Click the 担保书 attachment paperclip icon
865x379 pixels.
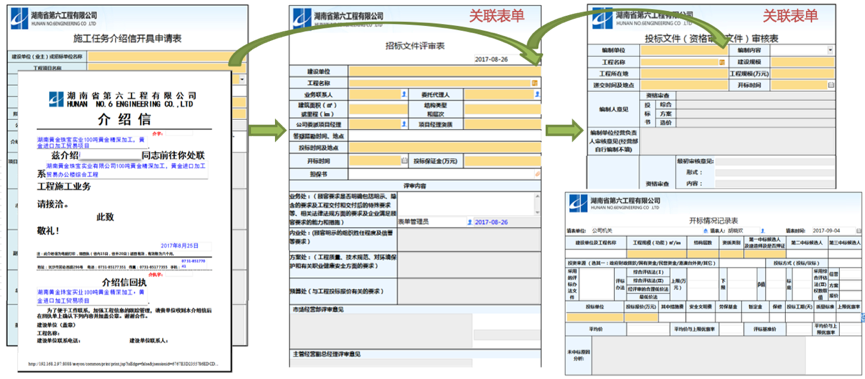pyautogui.click(x=537, y=174)
